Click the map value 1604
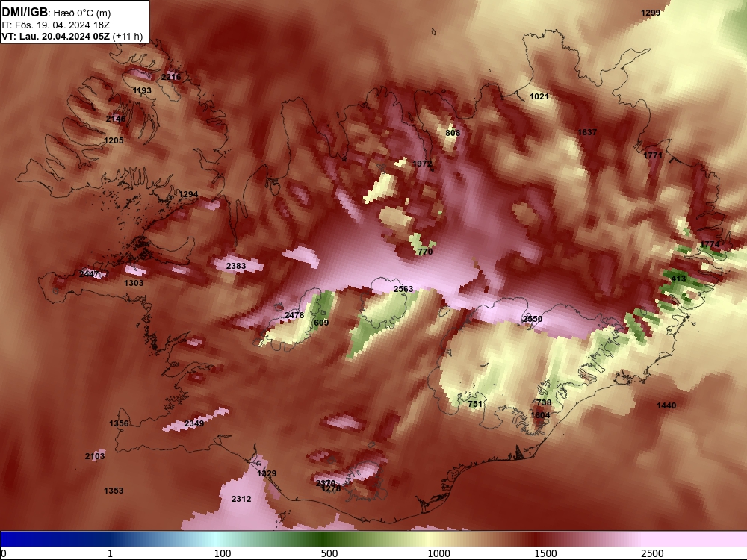Screen dimensions: 747x560 tap(540, 414)
